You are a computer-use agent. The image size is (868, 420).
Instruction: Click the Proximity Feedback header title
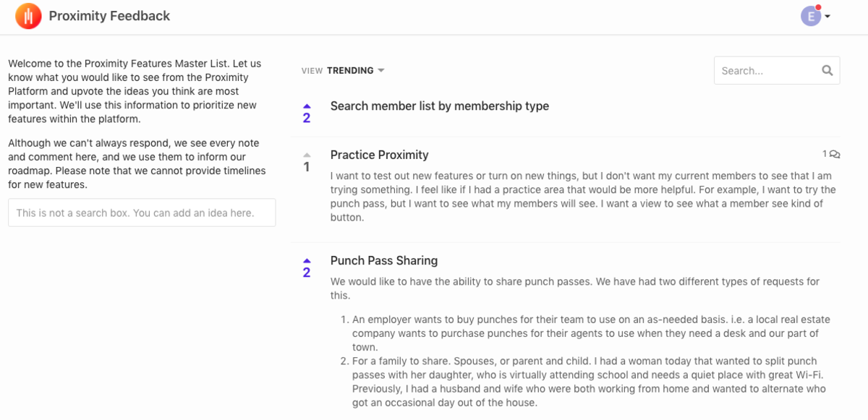click(x=109, y=16)
